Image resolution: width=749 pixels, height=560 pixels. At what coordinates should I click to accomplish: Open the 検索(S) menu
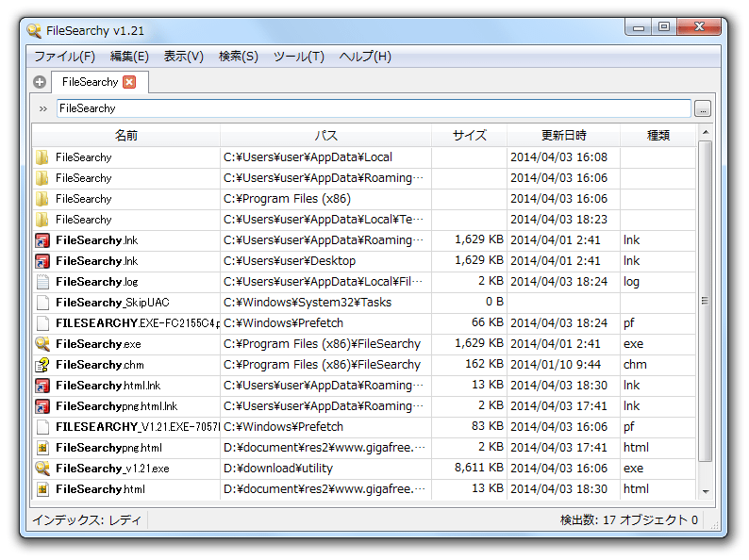239,57
